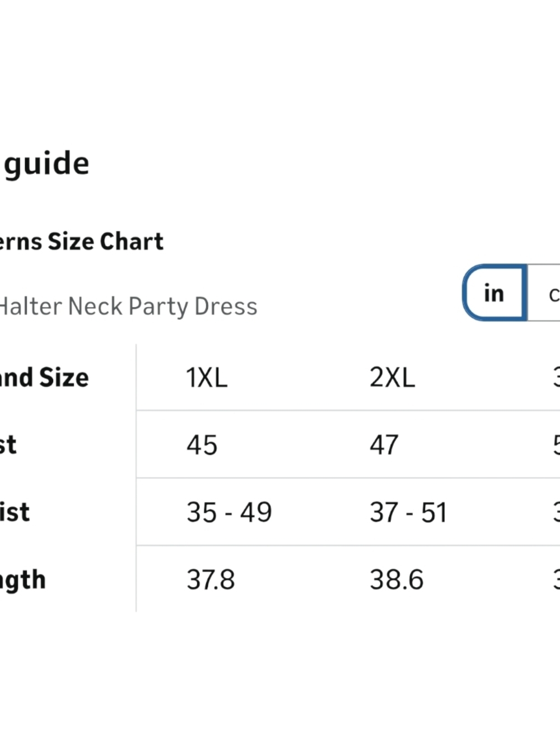The image size is (560, 747).
Task: Click the partially visible third size column header
Action: 557,378
